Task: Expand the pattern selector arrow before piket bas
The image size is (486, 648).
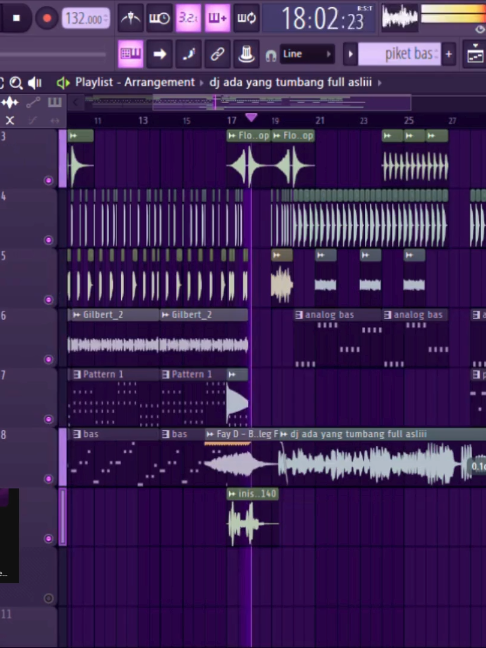Action: point(350,54)
